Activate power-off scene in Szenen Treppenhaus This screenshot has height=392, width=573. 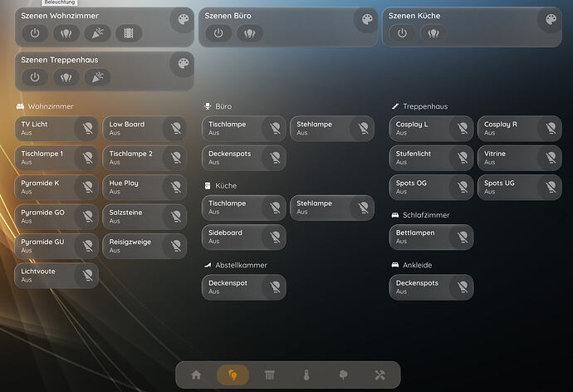point(35,77)
